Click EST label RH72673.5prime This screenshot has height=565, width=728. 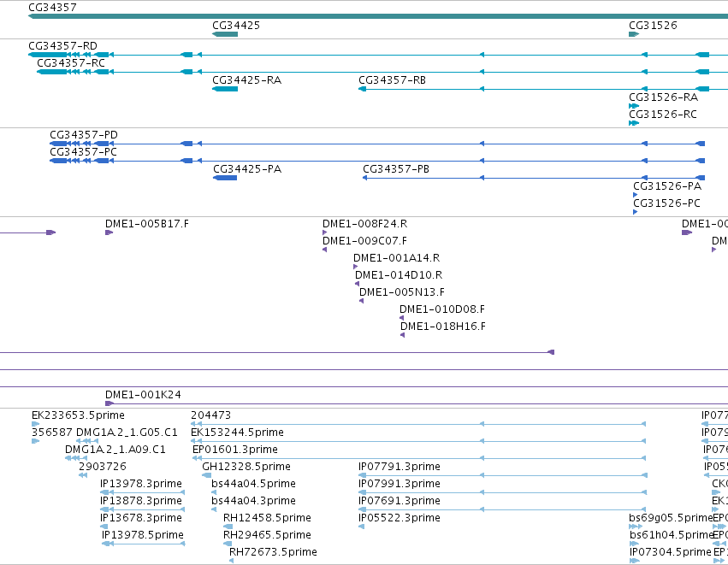[273, 552]
